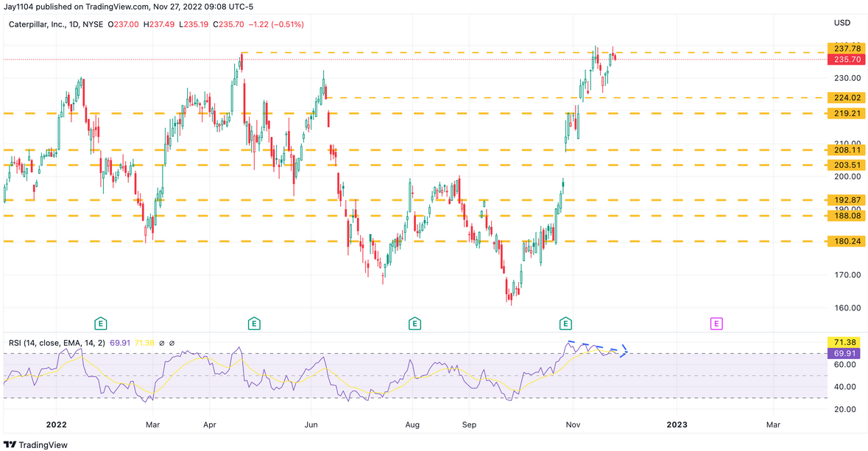Click the H237.49 high value
Image resolution: width=868 pixels, height=451 pixels.
[159, 24]
